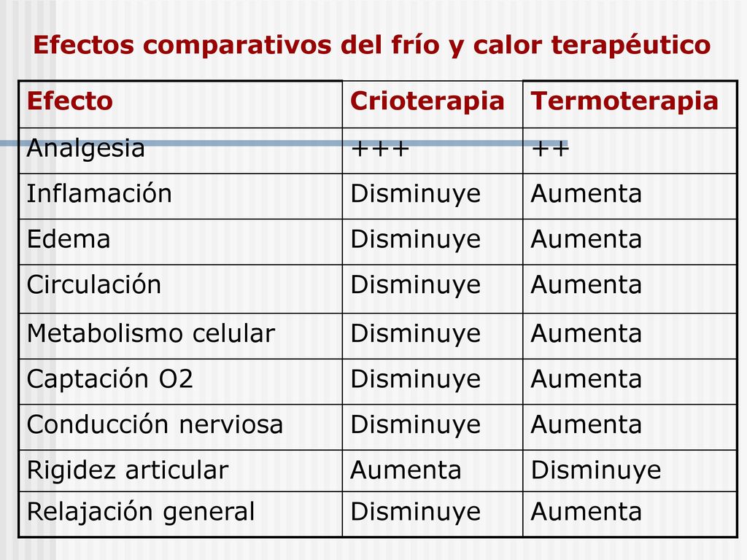Select the Crioterapia column header

(x=427, y=102)
